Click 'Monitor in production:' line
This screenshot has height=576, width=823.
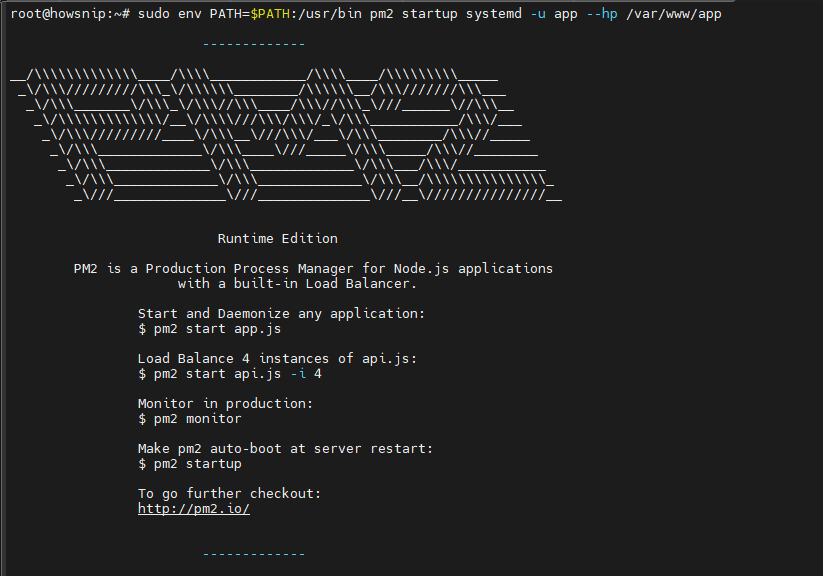(x=225, y=404)
